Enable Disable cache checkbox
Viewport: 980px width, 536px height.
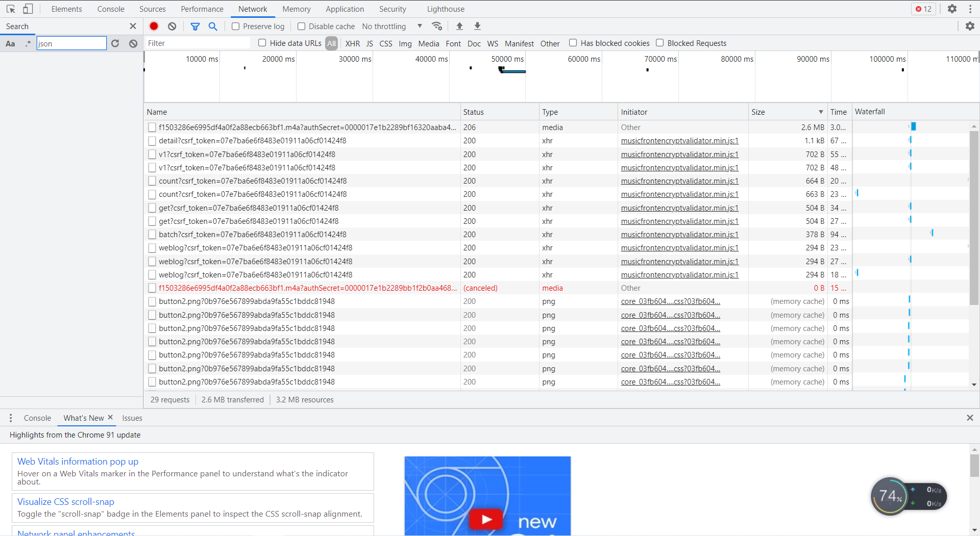tap(301, 26)
